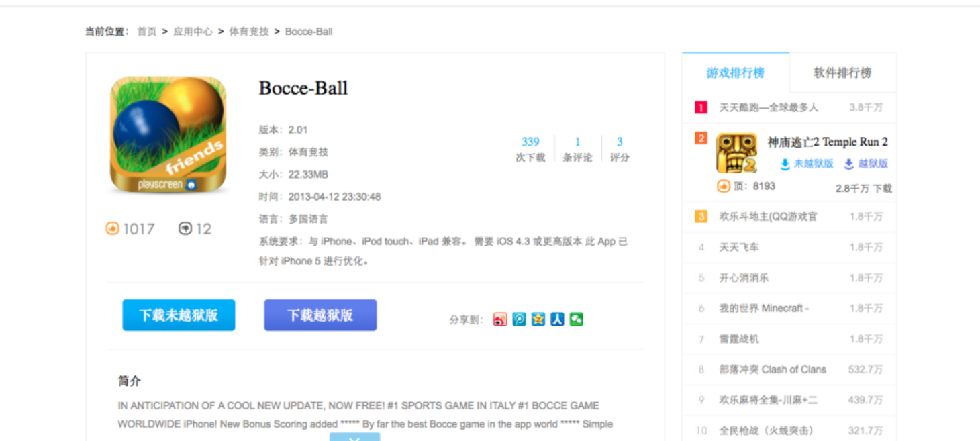Go to 首页 in breadcrumb
980x441 pixels.
[147, 32]
